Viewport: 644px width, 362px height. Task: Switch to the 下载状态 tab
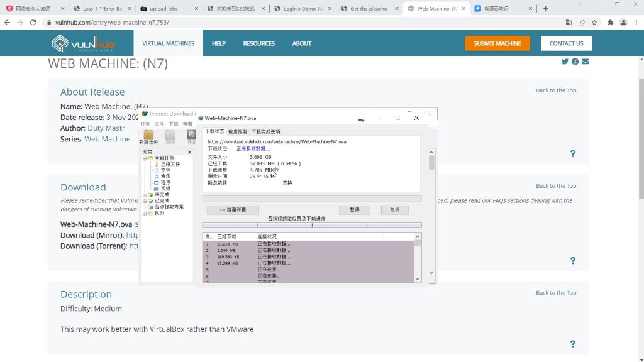coord(214,131)
